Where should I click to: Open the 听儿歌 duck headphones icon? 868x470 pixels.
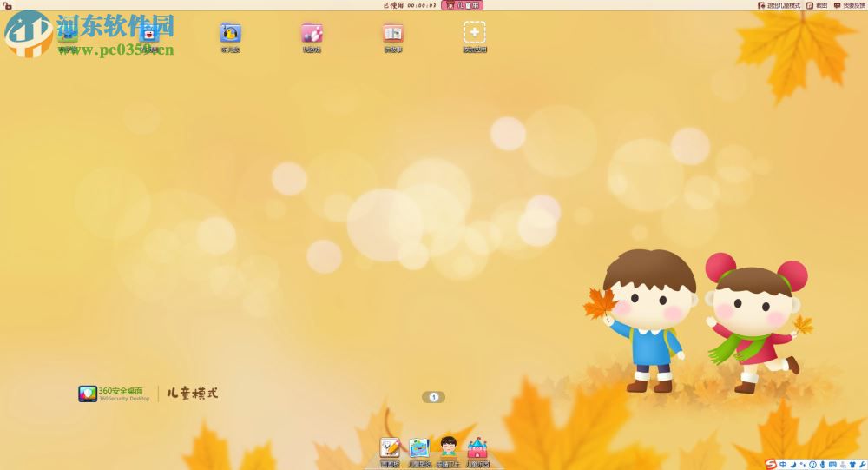pos(230,33)
